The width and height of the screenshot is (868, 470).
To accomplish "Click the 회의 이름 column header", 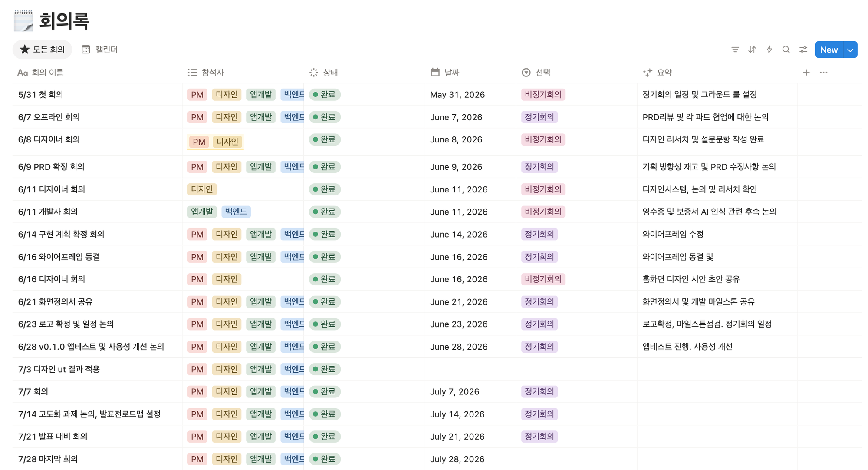I will point(40,73).
